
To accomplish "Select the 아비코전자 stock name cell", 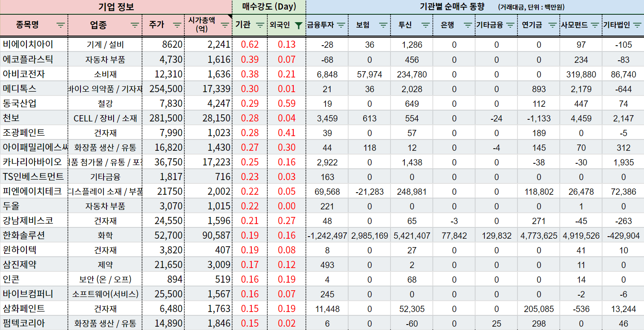I will pos(34,74).
